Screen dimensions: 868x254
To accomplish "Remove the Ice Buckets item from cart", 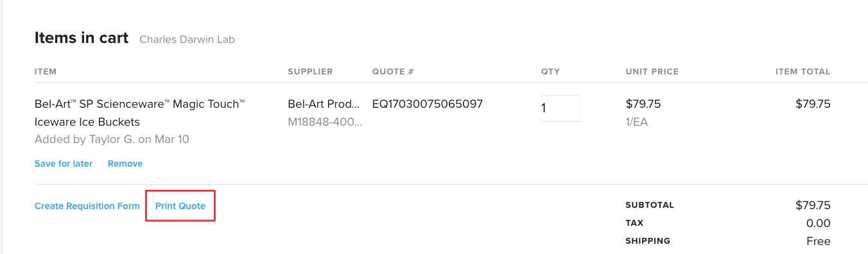I will coord(125,164).
